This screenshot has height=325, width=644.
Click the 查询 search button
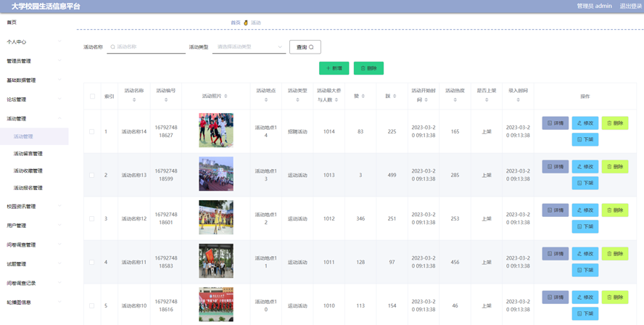tap(305, 47)
